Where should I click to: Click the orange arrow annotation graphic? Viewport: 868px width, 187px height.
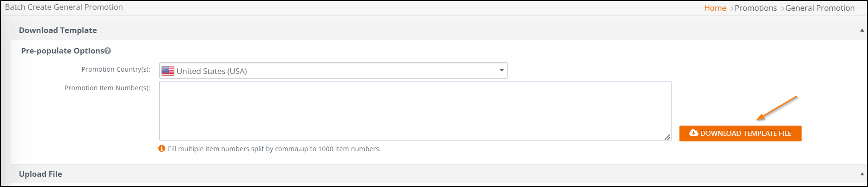coord(777,108)
